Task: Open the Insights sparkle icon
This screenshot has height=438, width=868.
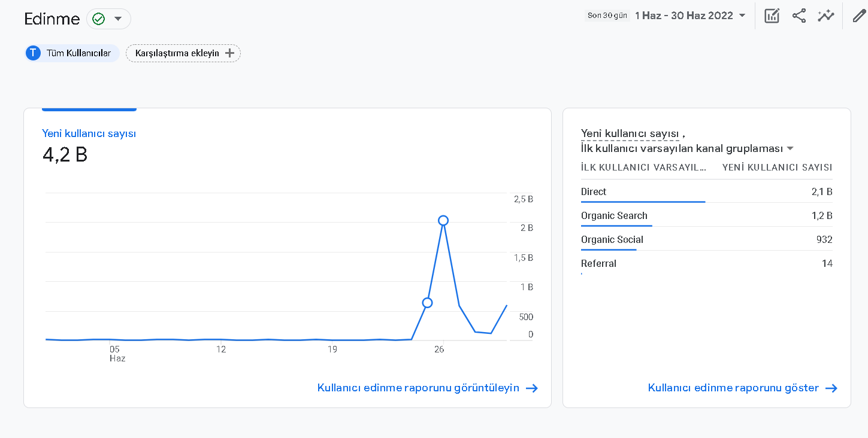Action: coord(826,16)
